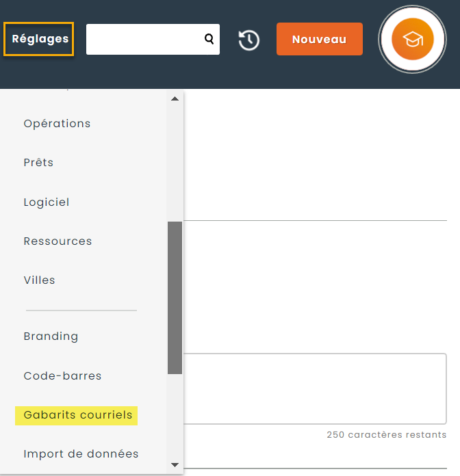Viewport: 460px width, 476px height.
Task: Go to Ressources in the menu
Action: 57,241
